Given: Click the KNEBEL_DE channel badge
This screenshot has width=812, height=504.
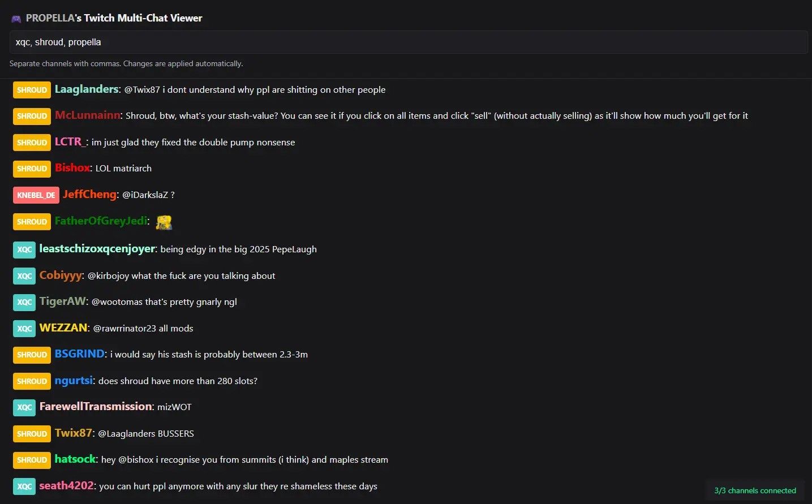Looking at the screenshot, I should click(36, 195).
